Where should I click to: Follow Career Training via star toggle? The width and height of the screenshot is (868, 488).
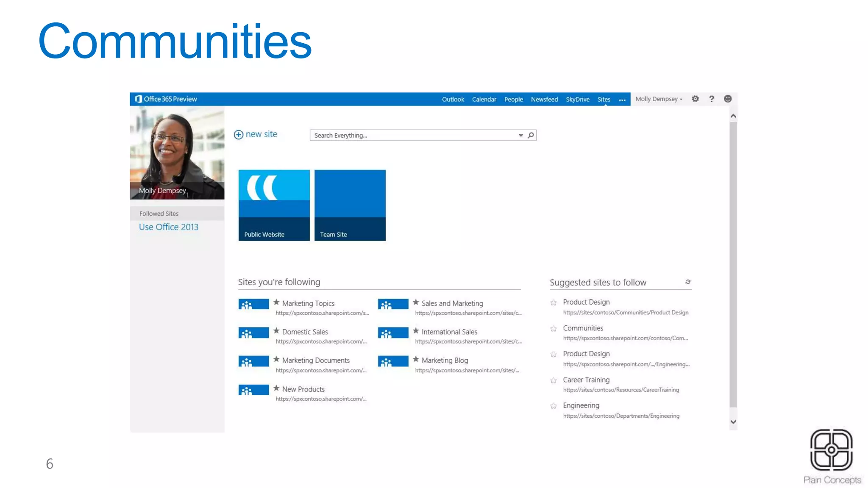click(x=554, y=380)
